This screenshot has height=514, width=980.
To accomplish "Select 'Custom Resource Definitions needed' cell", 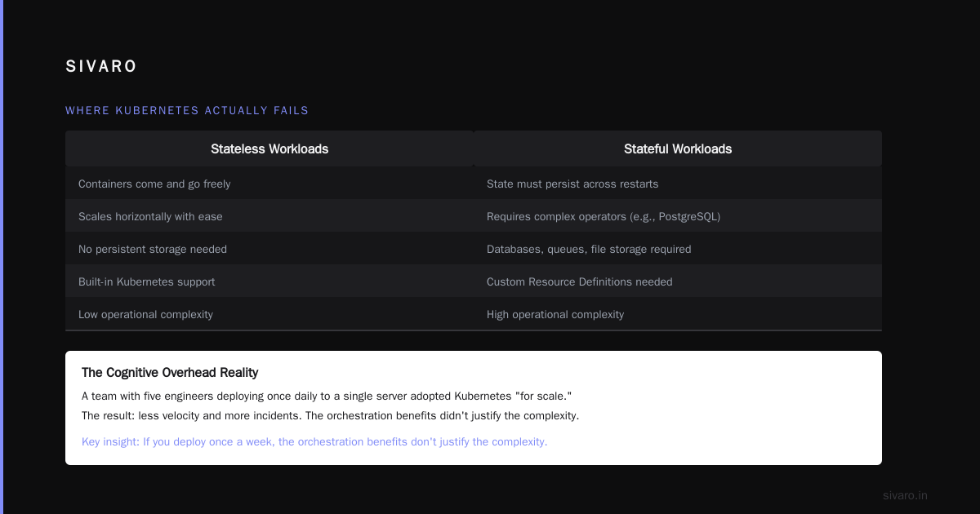I will (x=678, y=281).
